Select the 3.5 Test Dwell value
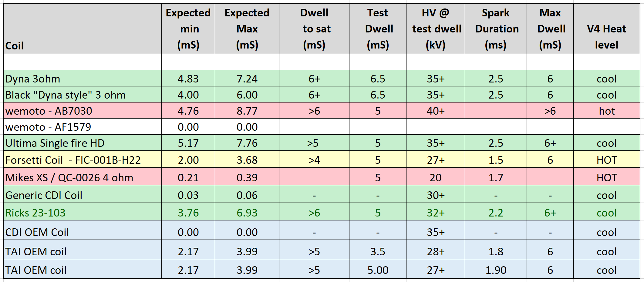The image size is (644, 282). [378, 251]
